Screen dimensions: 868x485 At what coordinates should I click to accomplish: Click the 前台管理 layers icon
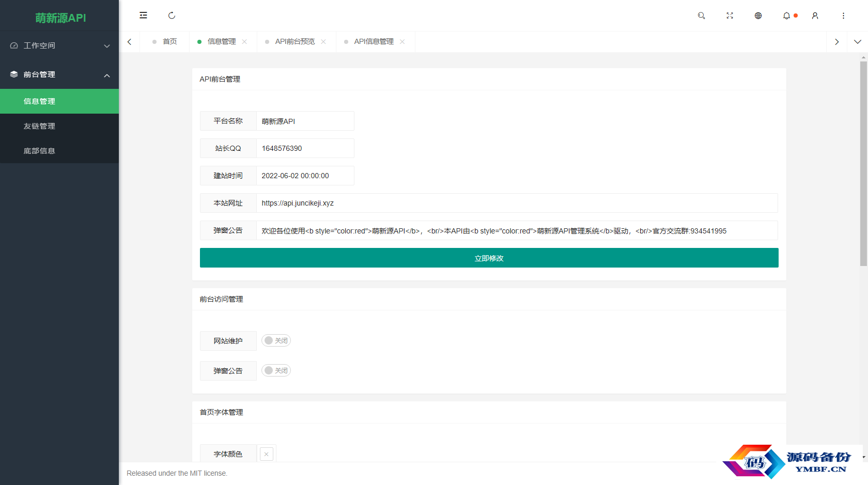tap(14, 74)
